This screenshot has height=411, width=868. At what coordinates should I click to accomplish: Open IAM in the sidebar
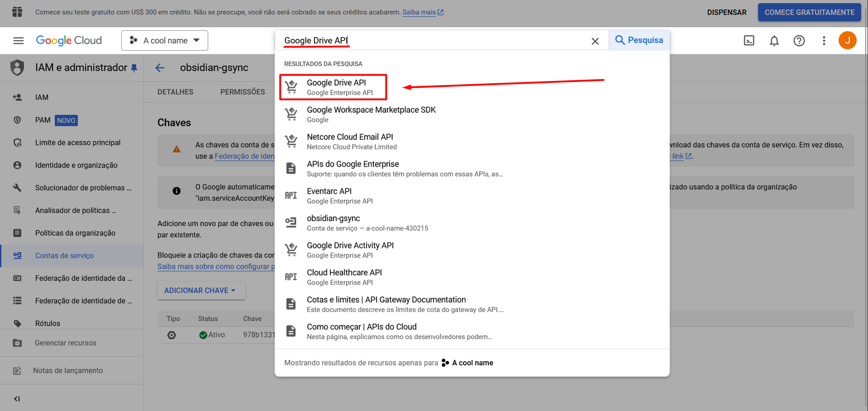(x=72, y=97)
